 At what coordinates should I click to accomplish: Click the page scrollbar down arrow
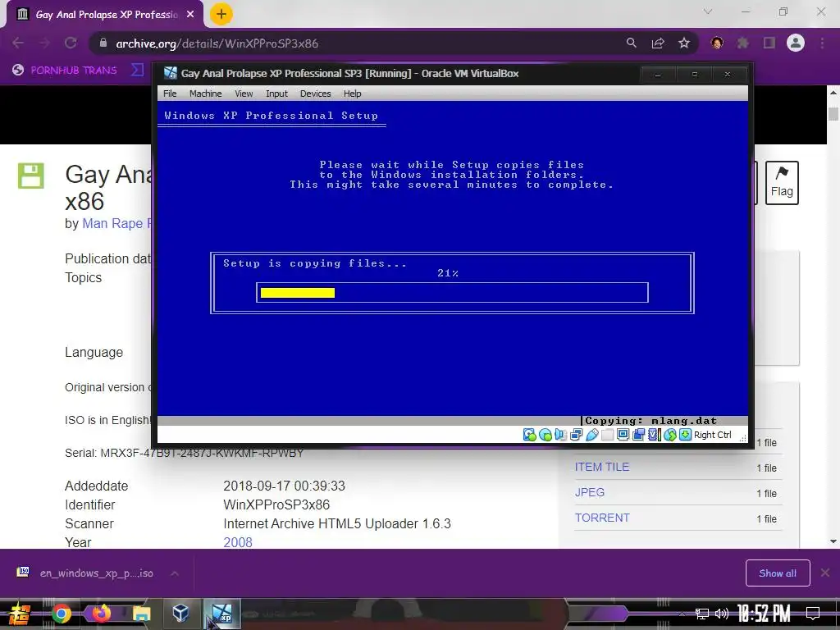[x=833, y=541]
